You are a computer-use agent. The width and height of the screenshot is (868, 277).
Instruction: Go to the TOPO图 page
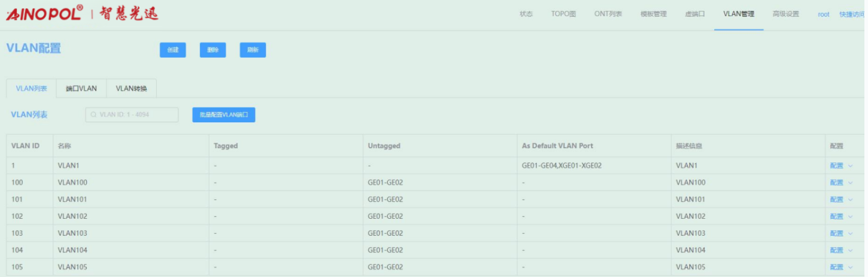(x=563, y=14)
